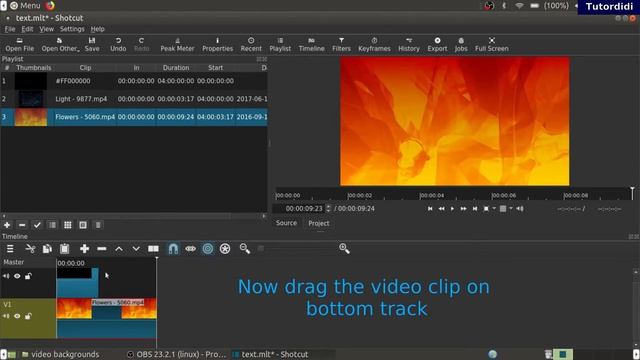Skip to the start of the player
Image resolution: width=640 pixels, height=360 pixels.
(x=430, y=209)
